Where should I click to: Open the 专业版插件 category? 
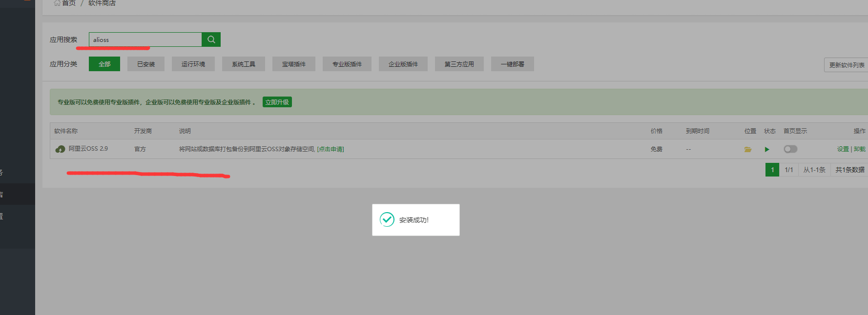pyautogui.click(x=347, y=64)
